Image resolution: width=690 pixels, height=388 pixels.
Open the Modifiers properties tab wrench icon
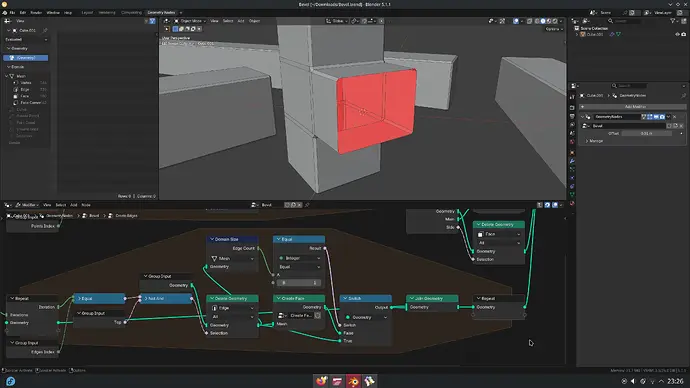coord(572,161)
